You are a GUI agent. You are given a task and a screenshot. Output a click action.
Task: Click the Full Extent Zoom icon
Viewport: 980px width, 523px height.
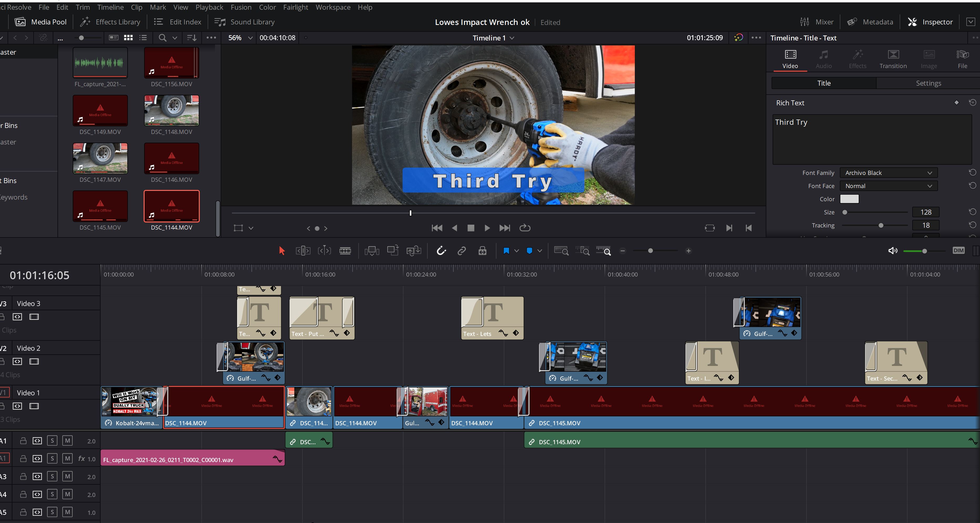coord(561,251)
